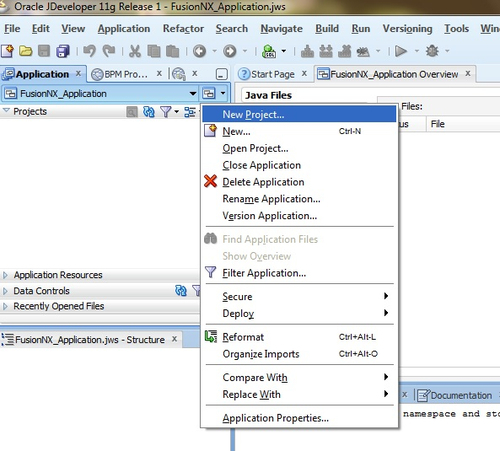500x451 pixels.
Task: Open the Tools menu
Action: [x=456, y=29]
